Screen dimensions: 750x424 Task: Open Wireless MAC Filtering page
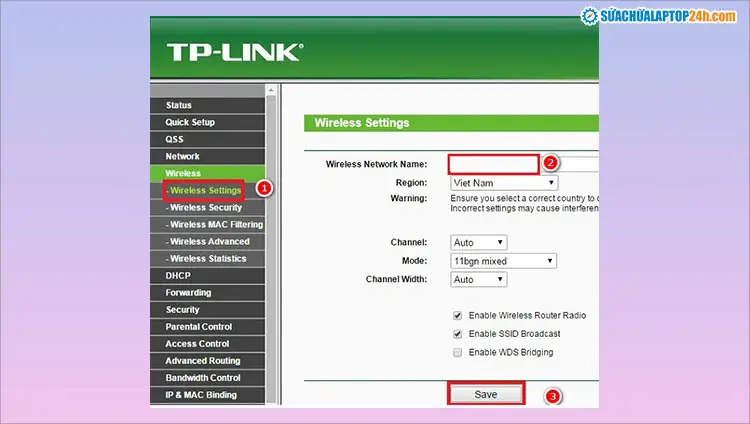pyautogui.click(x=207, y=224)
